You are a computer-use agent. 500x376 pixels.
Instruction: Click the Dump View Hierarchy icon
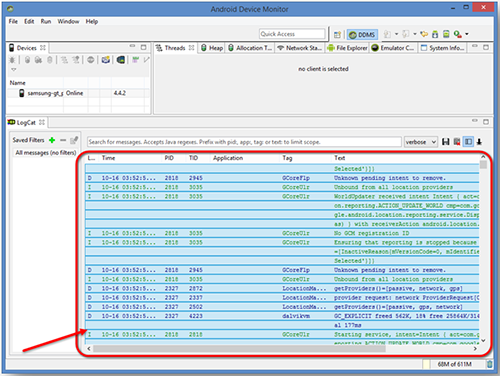pyautogui.click(x=121, y=60)
